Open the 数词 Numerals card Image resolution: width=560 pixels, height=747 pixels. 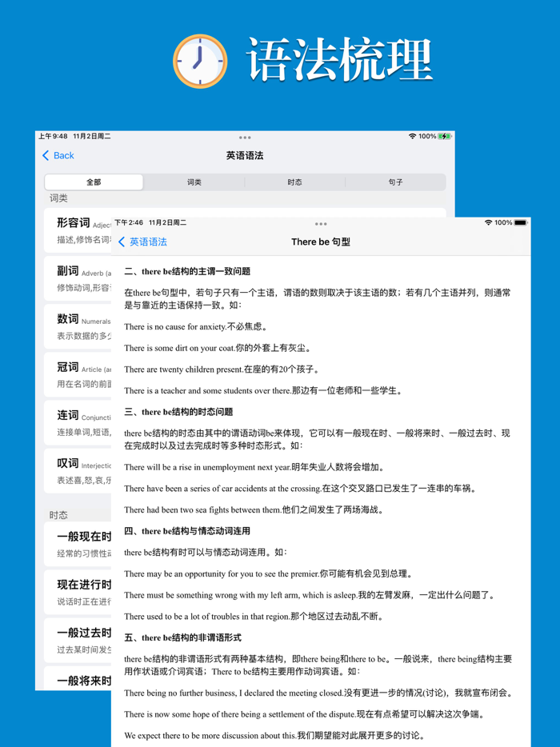pyautogui.click(x=78, y=326)
